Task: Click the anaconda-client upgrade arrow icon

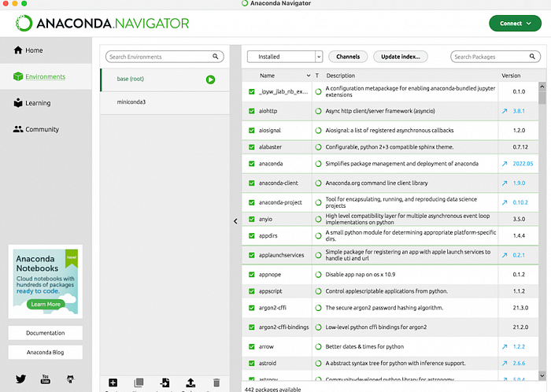Action: [x=505, y=183]
